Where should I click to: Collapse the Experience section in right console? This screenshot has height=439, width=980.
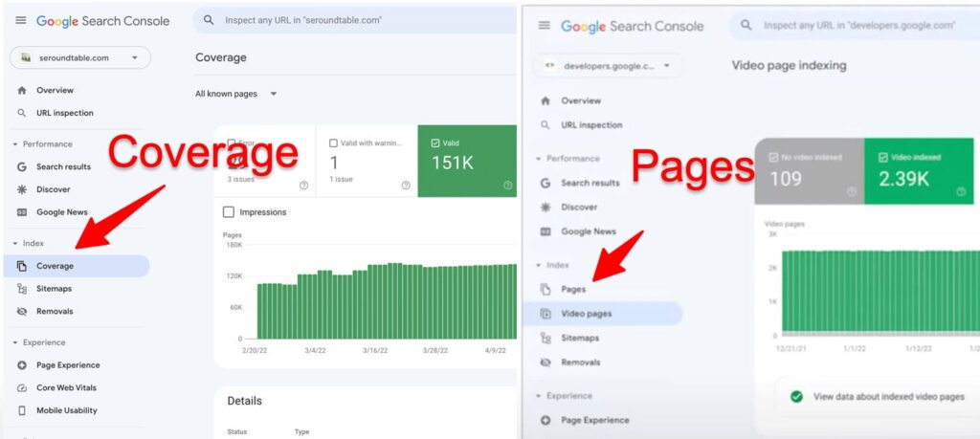tap(538, 396)
